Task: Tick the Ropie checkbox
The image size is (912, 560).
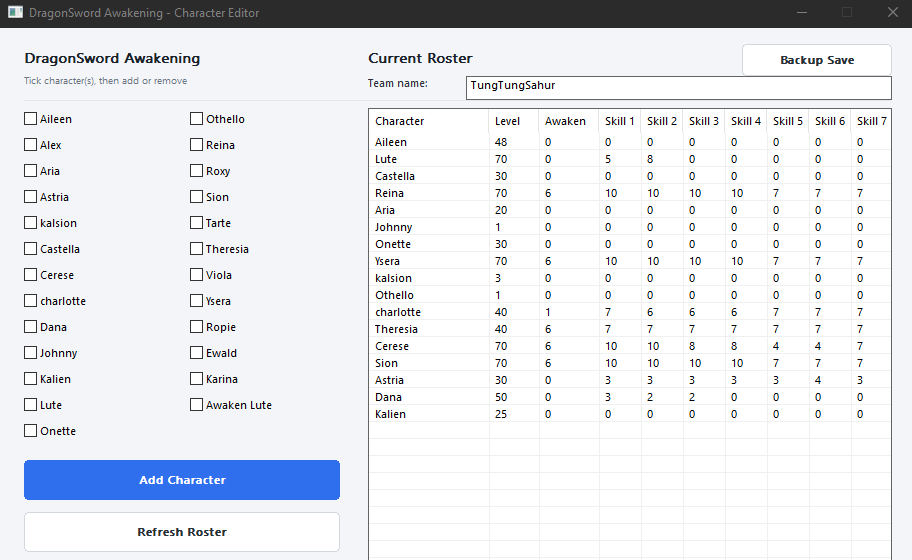Action: [x=196, y=327]
